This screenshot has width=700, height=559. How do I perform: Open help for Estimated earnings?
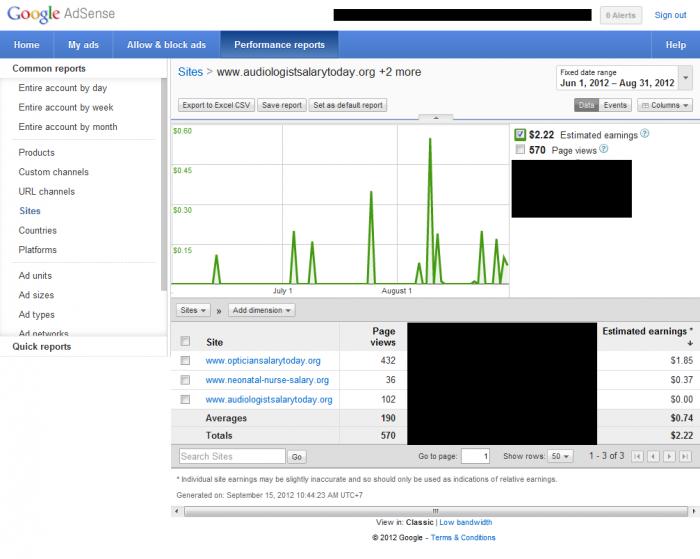pos(644,133)
